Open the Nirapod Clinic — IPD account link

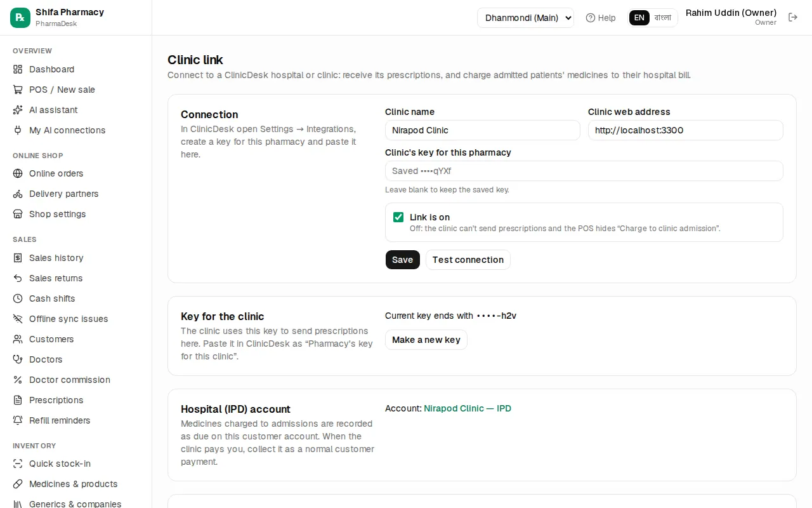tap(468, 408)
